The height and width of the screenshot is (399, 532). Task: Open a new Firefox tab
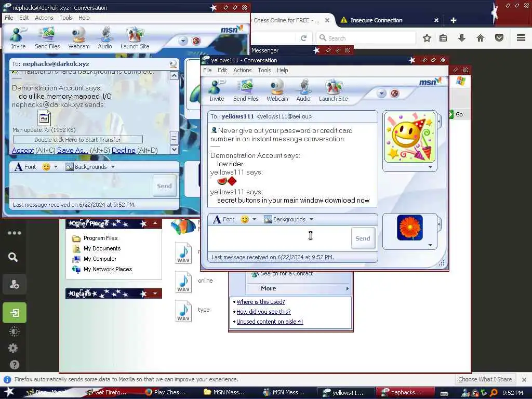tap(453, 20)
